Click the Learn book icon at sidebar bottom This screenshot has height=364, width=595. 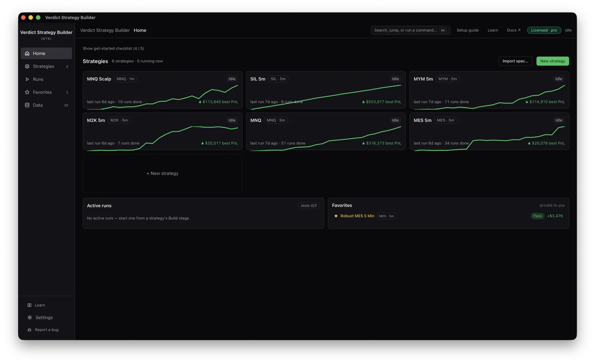29,305
